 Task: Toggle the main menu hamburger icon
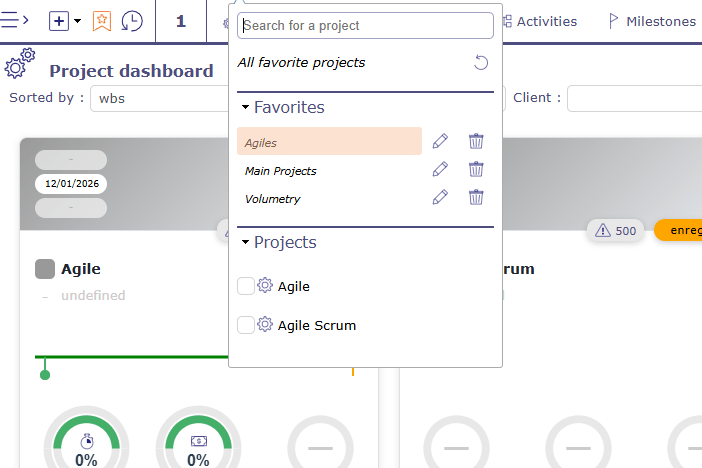pyautogui.click(x=17, y=20)
